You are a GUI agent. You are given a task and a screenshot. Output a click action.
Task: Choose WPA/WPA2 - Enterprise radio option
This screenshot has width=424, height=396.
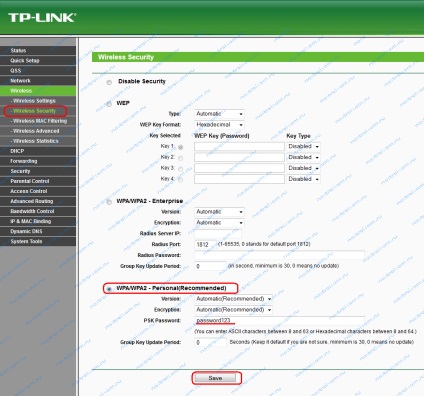tap(109, 202)
